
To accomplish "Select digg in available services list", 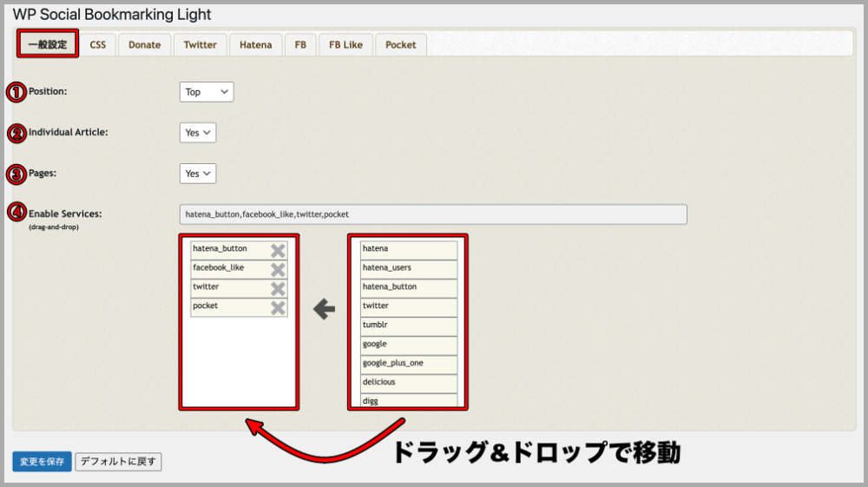I will (409, 400).
